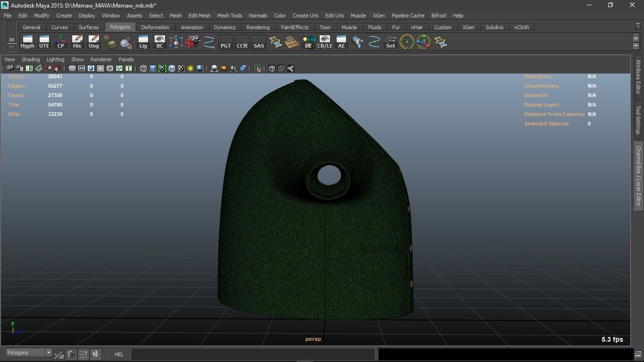Open the Attribute Editor (AE) shelf icon
644x362 pixels.
[341, 42]
